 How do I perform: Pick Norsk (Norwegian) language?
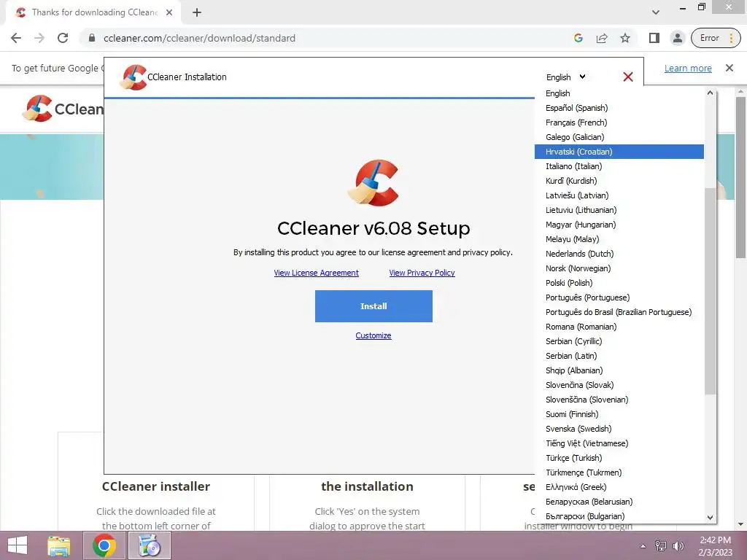point(619,268)
